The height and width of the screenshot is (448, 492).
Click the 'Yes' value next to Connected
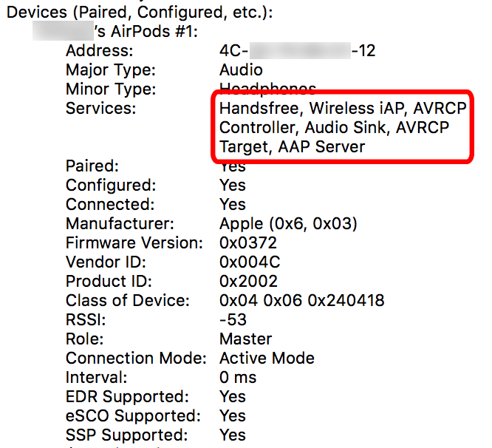coord(233,204)
